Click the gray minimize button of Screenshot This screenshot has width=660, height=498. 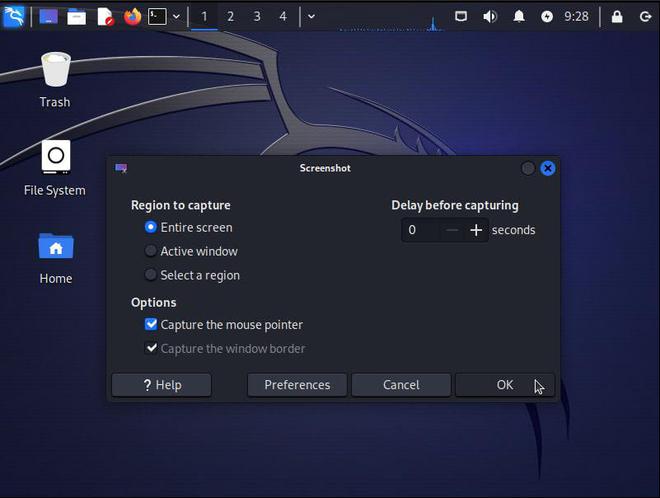[x=528, y=168]
